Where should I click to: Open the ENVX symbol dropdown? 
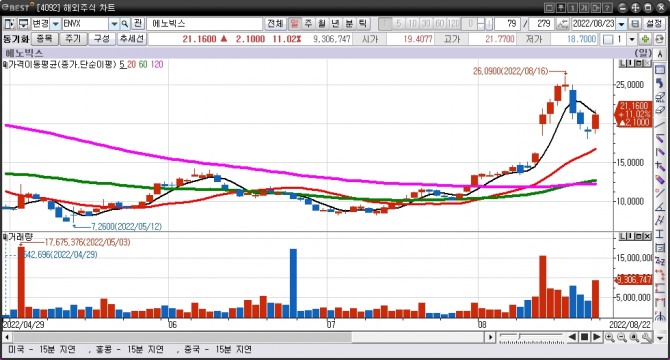pyautogui.click(x=114, y=24)
